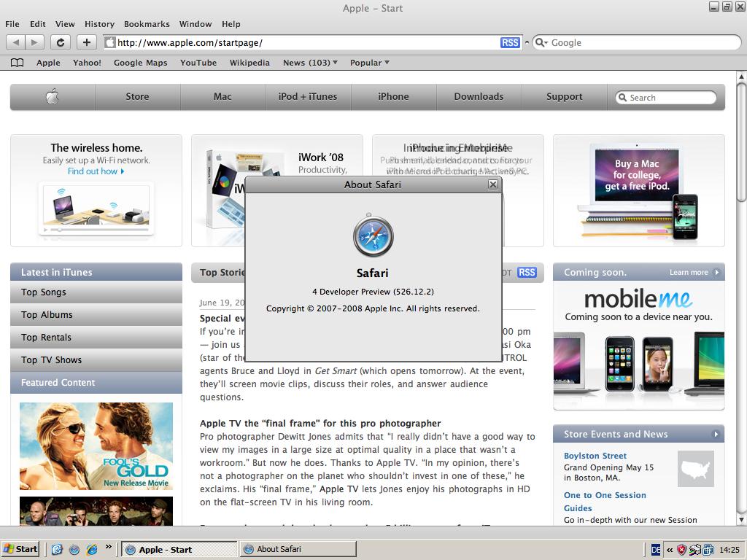This screenshot has height=560, width=747.
Task: Click Learn more in Coming soon header
Action: click(x=694, y=273)
